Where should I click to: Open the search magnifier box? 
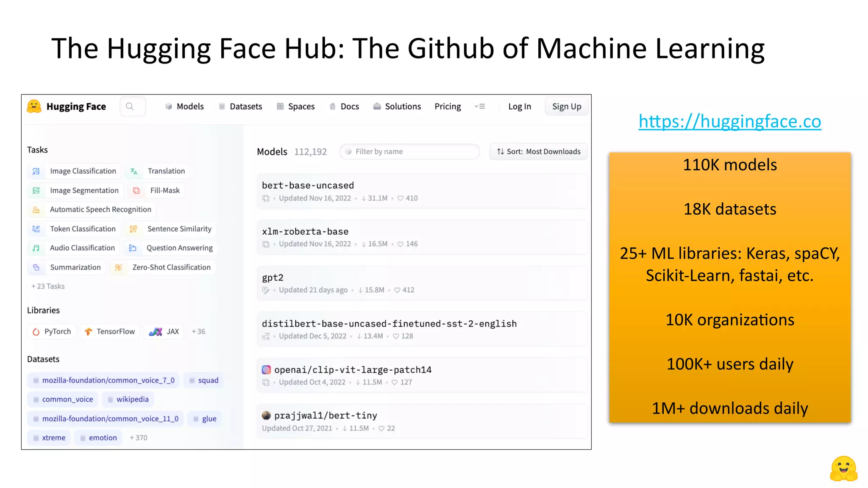[x=133, y=106]
